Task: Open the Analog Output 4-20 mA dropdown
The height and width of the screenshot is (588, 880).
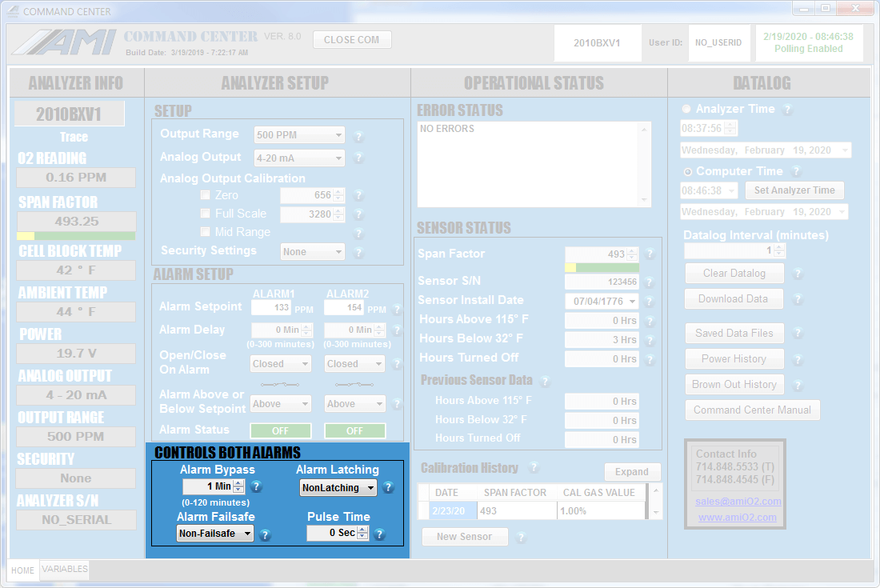Action: (299, 158)
